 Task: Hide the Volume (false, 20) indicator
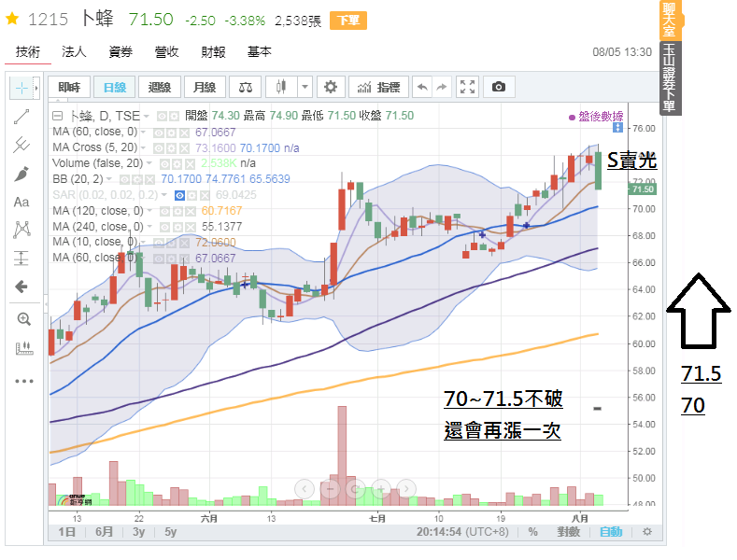pos(165,164)
